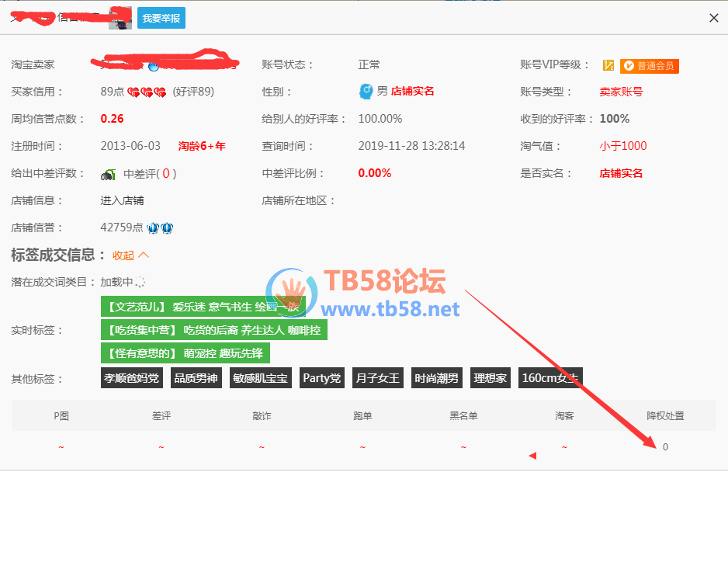Viewport: 728px width, 587px height.
Task: Click the user avatar thumbnail at top
Action: 120,18
